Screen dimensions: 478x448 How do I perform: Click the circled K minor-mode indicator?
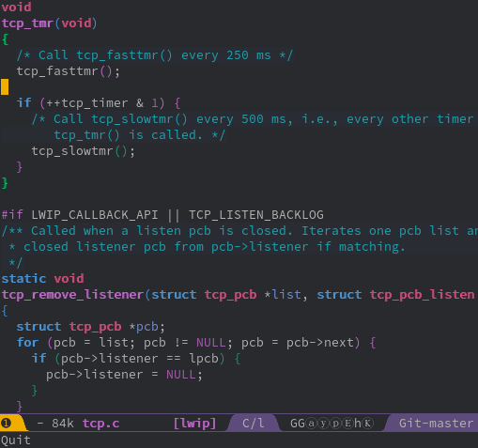[x=368, y=424]
